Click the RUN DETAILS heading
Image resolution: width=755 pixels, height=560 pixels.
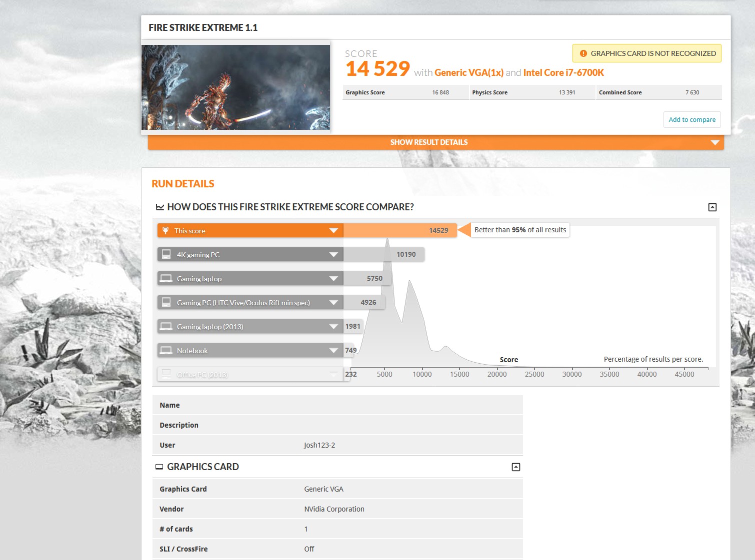pyautogui.click(x=183, y=184)
